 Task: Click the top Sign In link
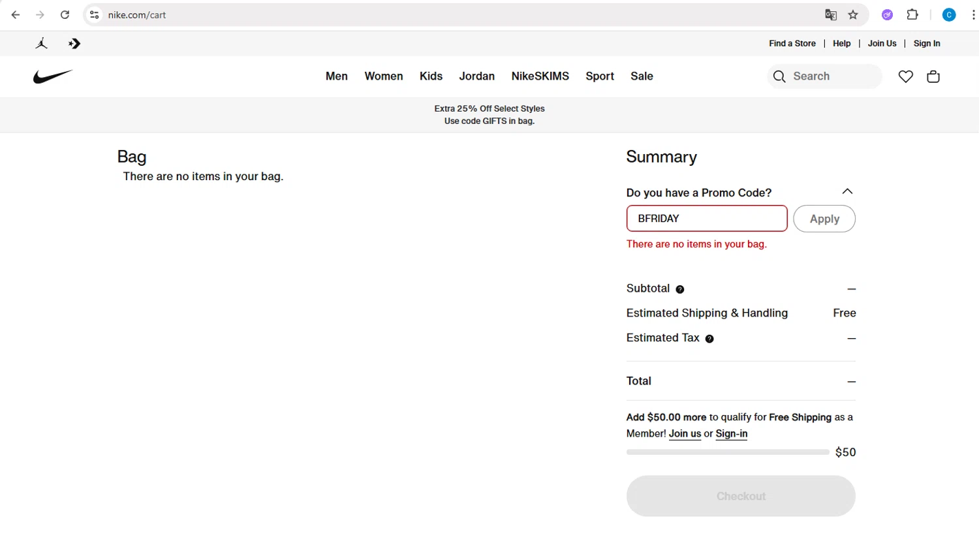coord(927,43)
